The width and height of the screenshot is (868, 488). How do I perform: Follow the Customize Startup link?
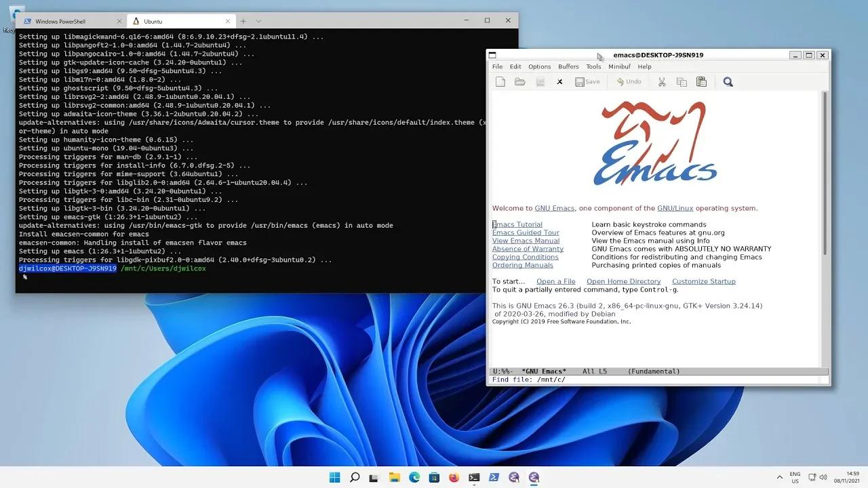point(703,281)
